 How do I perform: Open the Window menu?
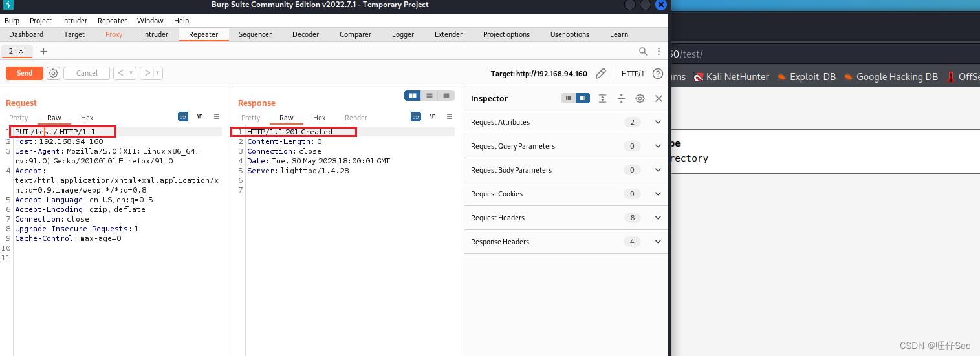coord(150,21)
